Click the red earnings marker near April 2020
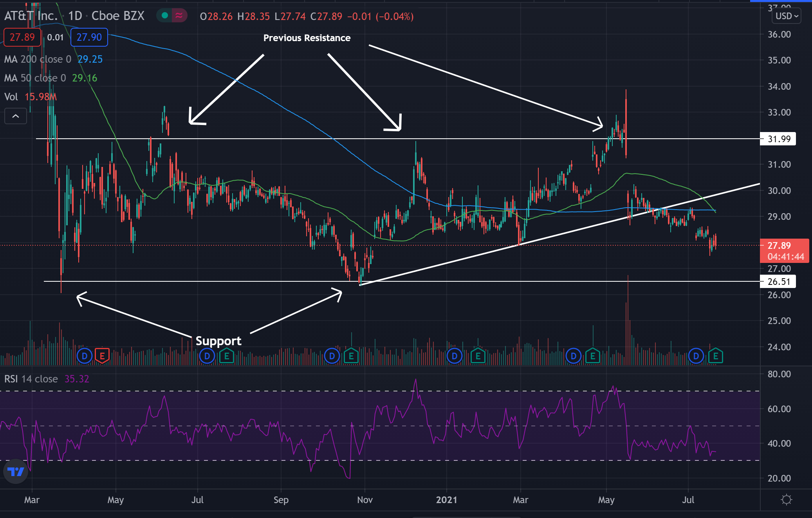The image size is (812, 518). [x=102, y=356]
